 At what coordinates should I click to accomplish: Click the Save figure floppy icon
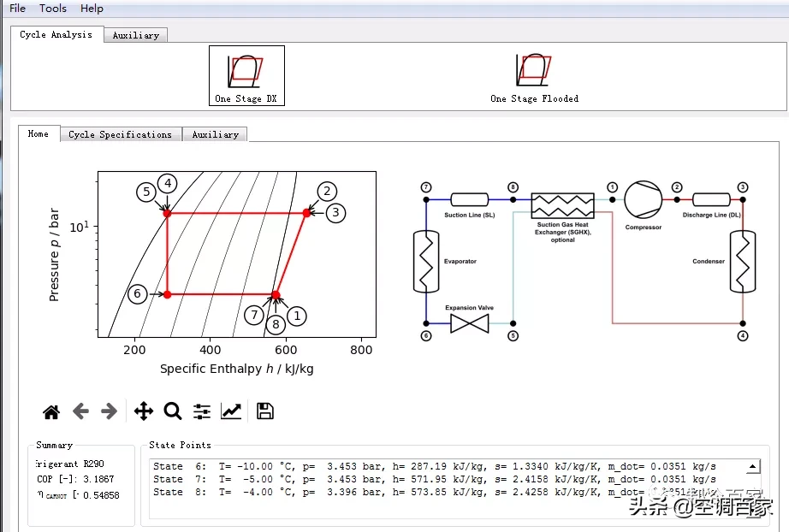tap(264, 411)
